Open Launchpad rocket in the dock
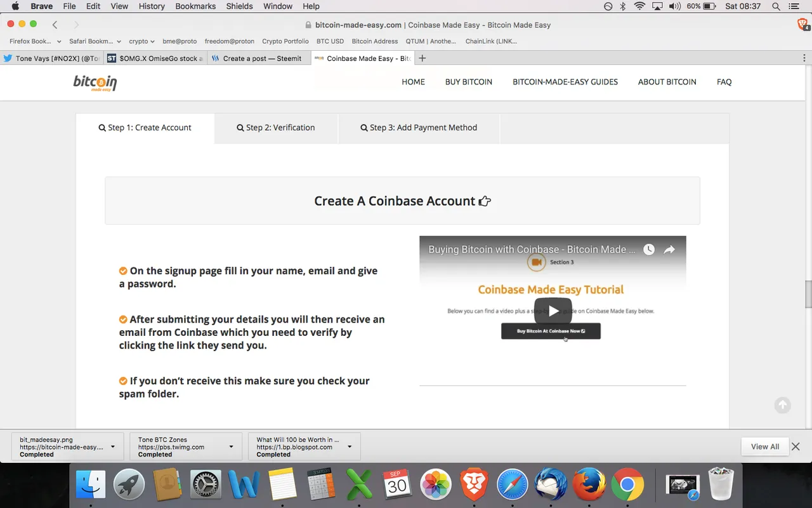Screen dimensions: 812x508 click(x=129, y=485)
